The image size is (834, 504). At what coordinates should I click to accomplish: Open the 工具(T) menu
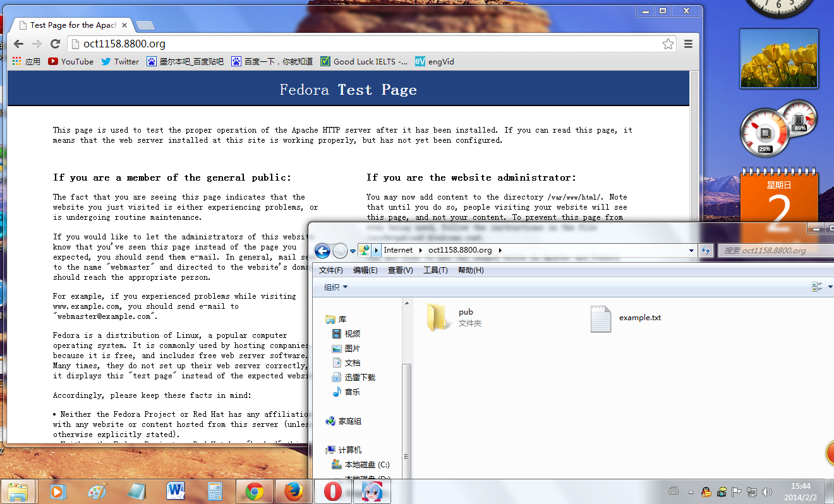coord(435,270)
